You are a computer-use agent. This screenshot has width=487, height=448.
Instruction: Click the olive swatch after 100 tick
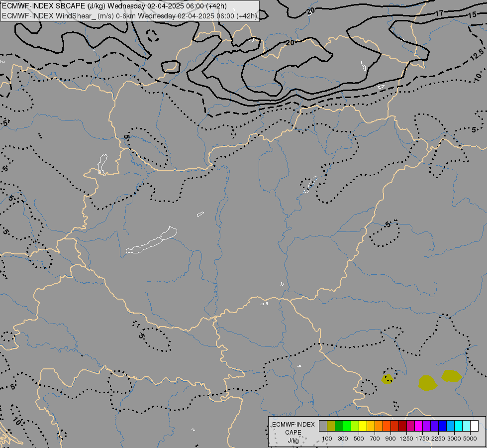click(331, 426)
